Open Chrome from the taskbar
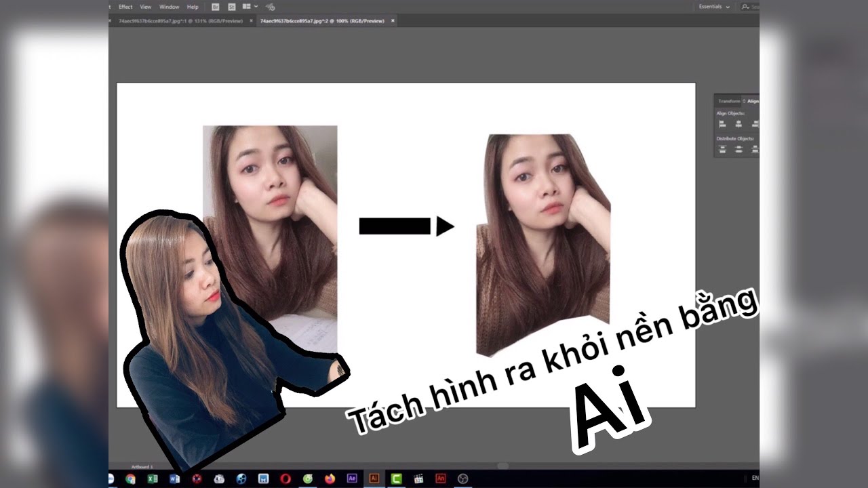868x488 pixels. pyautogui.click(x=130, y=479)
